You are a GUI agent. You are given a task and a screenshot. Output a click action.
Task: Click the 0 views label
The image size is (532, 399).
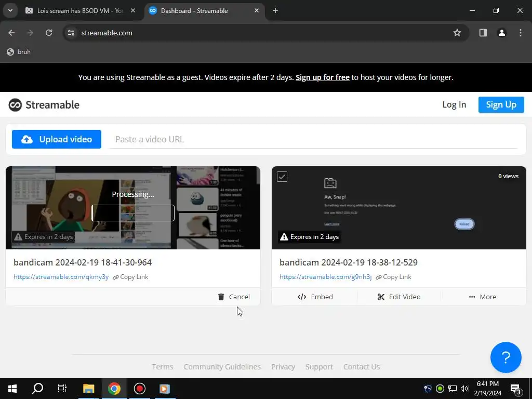click(x=508, y=176)
